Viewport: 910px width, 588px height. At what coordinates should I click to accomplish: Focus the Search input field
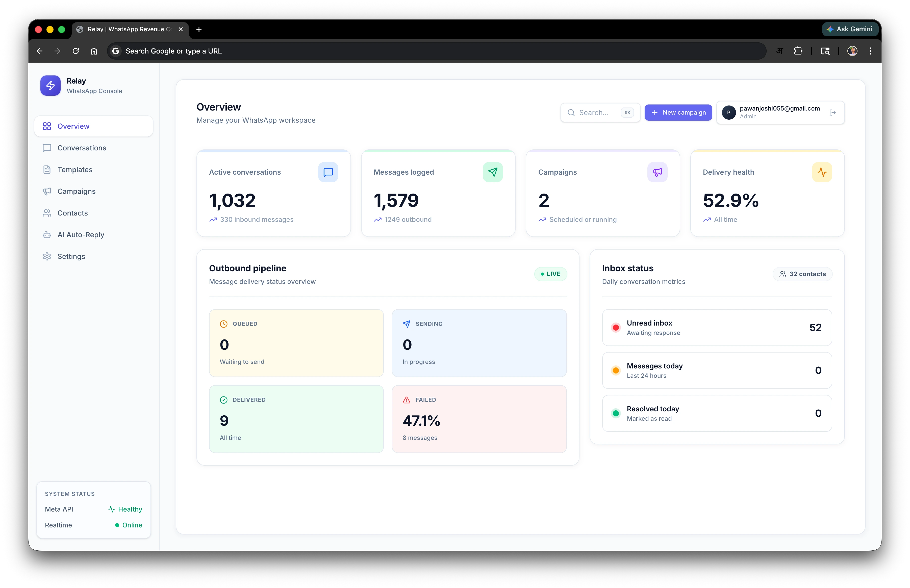tap(594, 113)
